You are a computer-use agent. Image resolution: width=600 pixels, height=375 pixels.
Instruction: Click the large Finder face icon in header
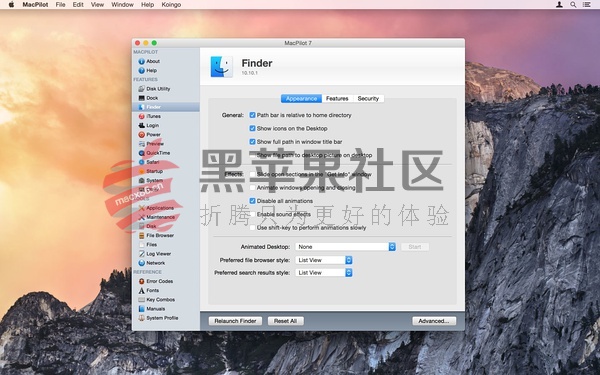(x=222, y=67)
